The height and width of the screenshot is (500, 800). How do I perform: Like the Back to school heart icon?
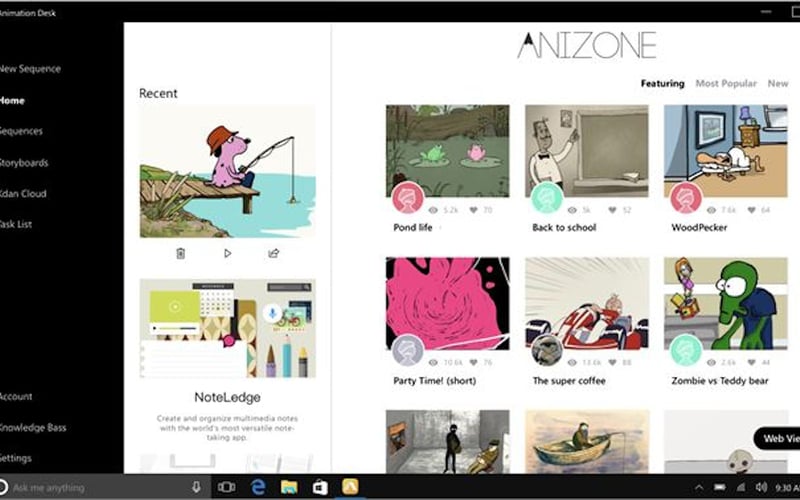(x=612, y=210)
